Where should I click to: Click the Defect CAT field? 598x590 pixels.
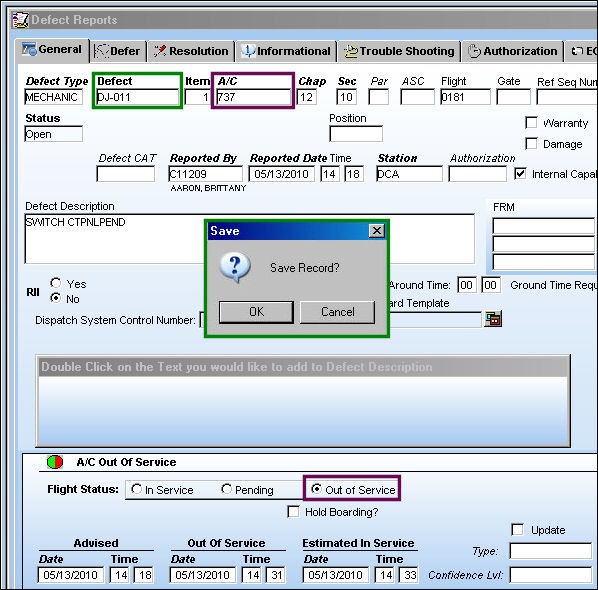(x=126, y=174)
